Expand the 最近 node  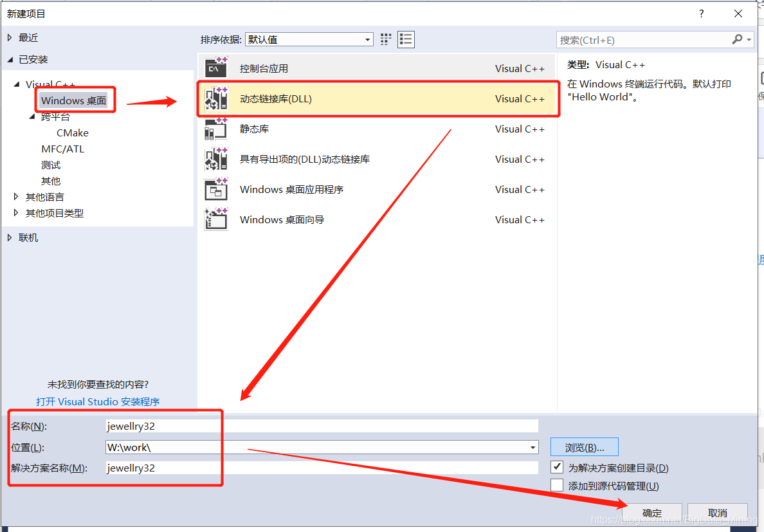10,37
